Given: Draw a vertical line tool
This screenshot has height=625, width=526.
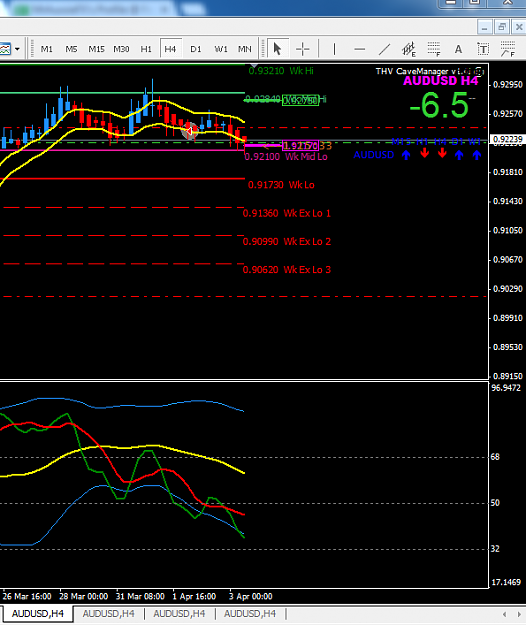Looking at the screenshot, I should 334,49.
